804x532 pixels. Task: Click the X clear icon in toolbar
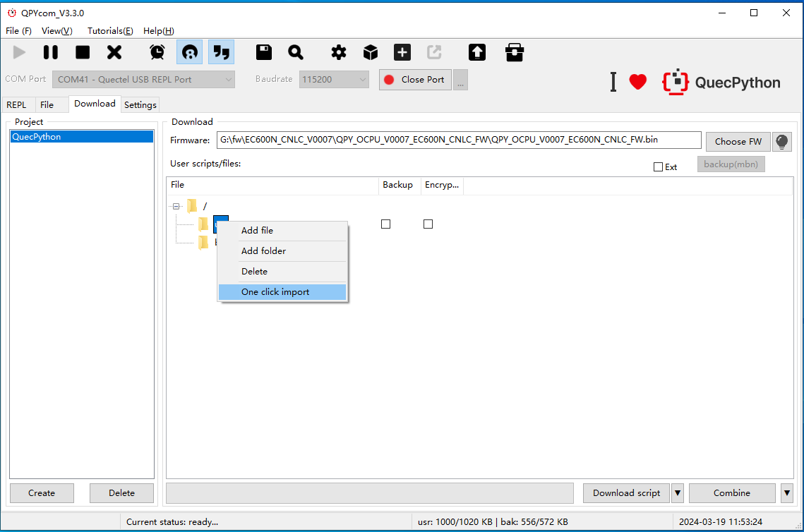(x=114, y=52)
